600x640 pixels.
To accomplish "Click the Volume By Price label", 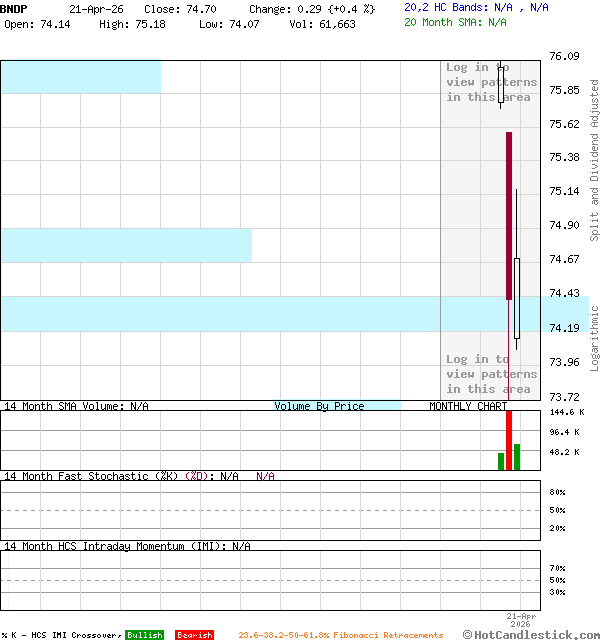I will [320, 406].
